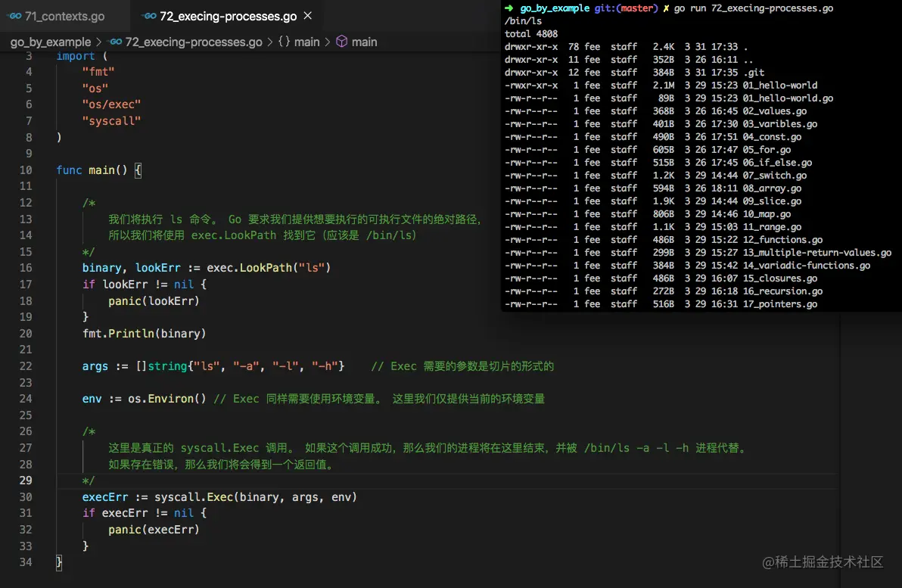Click "total 4808" in terminal output

coord(531,34)
